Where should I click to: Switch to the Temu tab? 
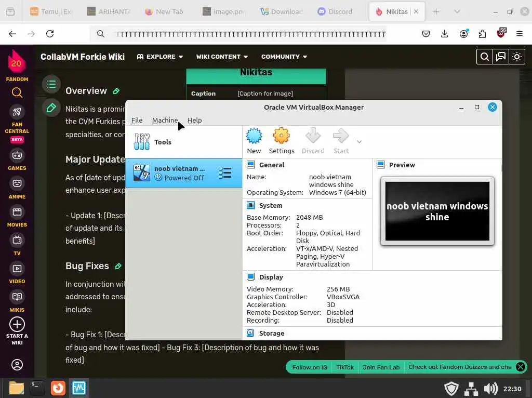coord(51,11)
